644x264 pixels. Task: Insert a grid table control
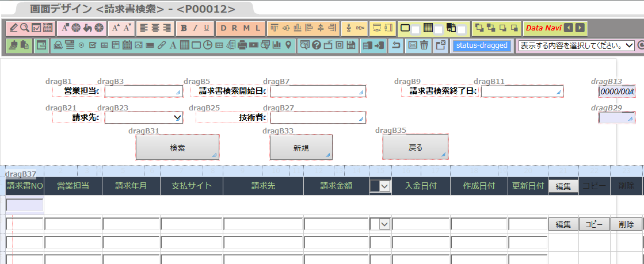[x=184, y=45]
